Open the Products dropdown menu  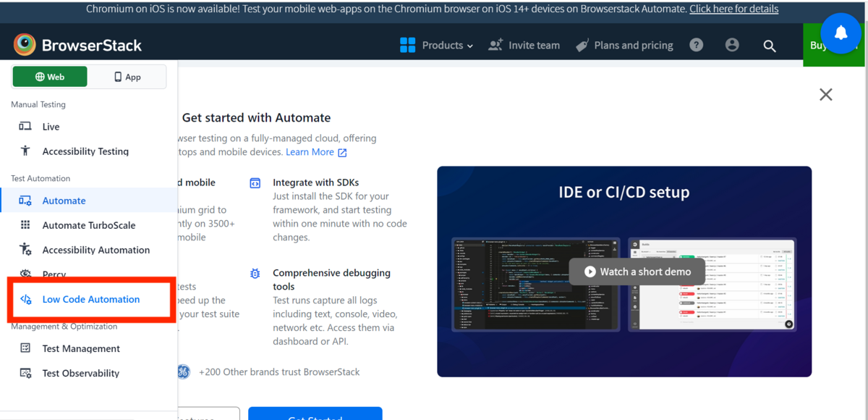[437, 45]
